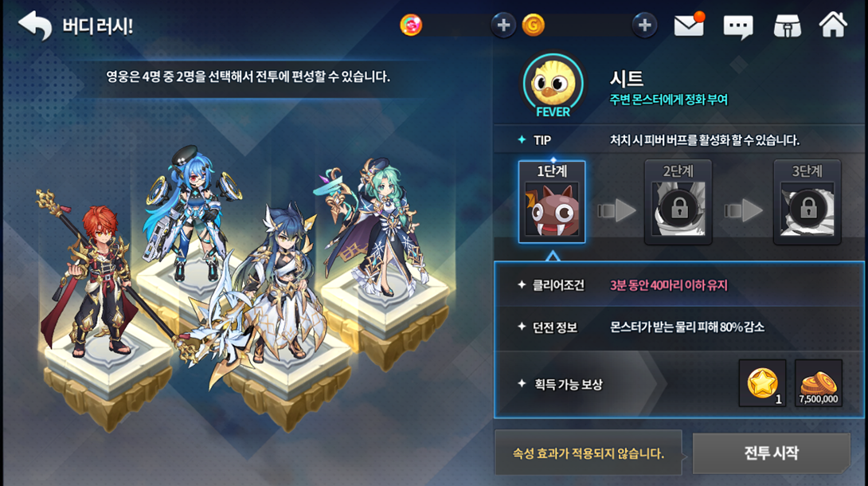Tap the gold G coin icon
The image size is (868, 486).
coord(533,25)
